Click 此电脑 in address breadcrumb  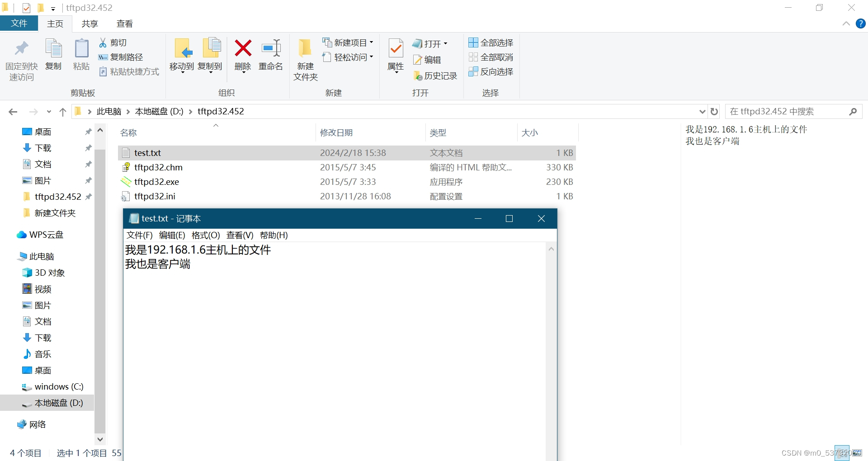click(x=109, y=112)
